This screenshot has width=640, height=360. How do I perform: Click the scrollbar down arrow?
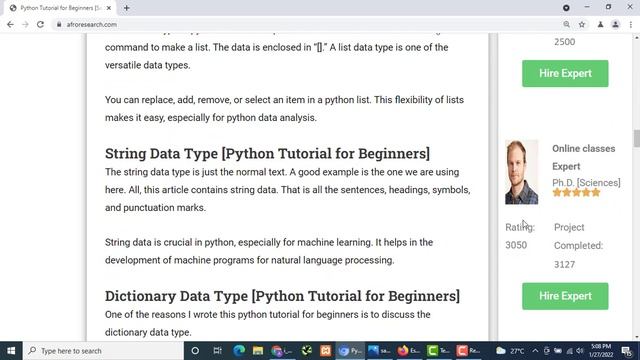(x=636, y=338)
